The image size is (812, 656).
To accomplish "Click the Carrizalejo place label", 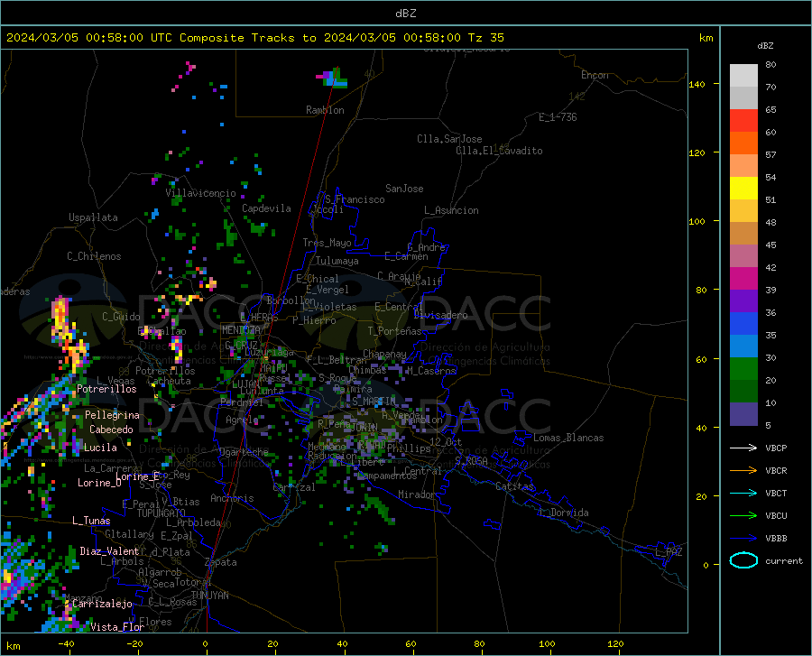I will [x=102, y=604].
